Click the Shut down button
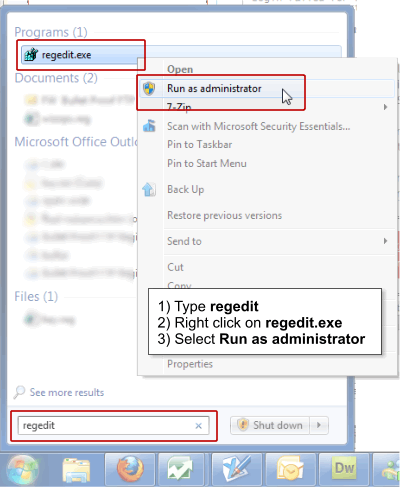The height and width of the screenshot is (487, 400). tap(270, 425)
